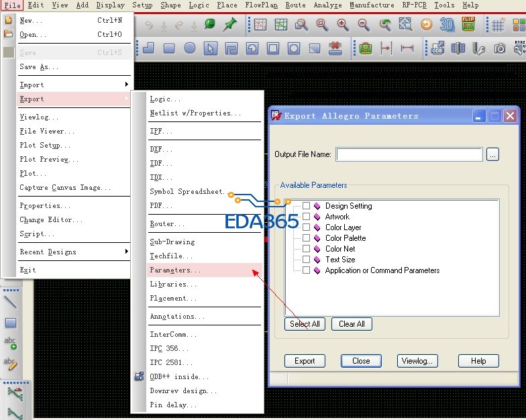Open the Manufacture menu
This screenshot has height=420, width=526.
coord(372,5)
